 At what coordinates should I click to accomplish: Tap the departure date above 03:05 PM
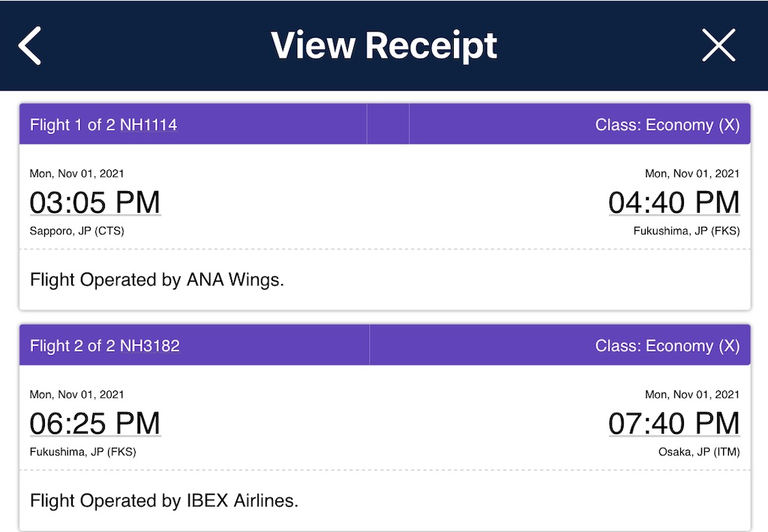(77, 174)
